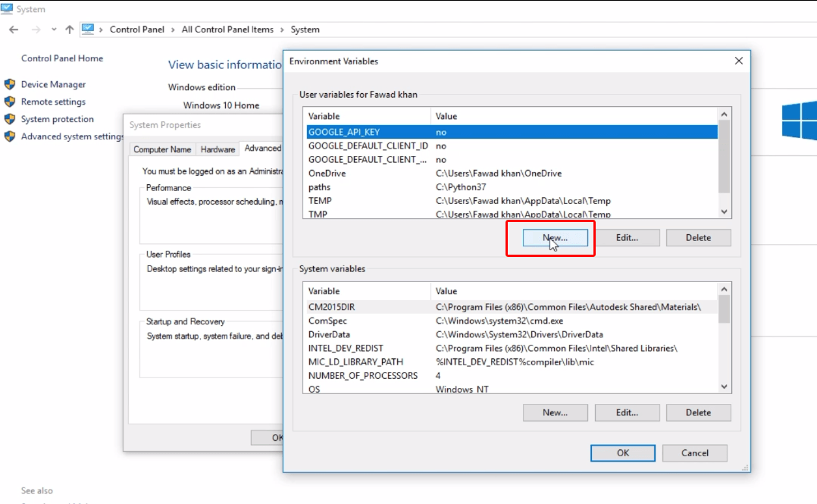
Task: Click the shield icon next to Device Manager
Action: (x=8, y=84)
